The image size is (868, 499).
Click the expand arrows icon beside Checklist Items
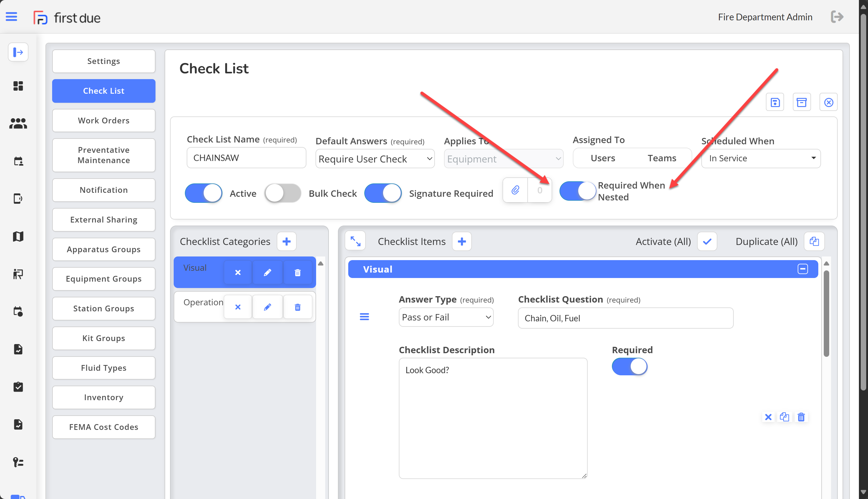(x=356, y=242)
